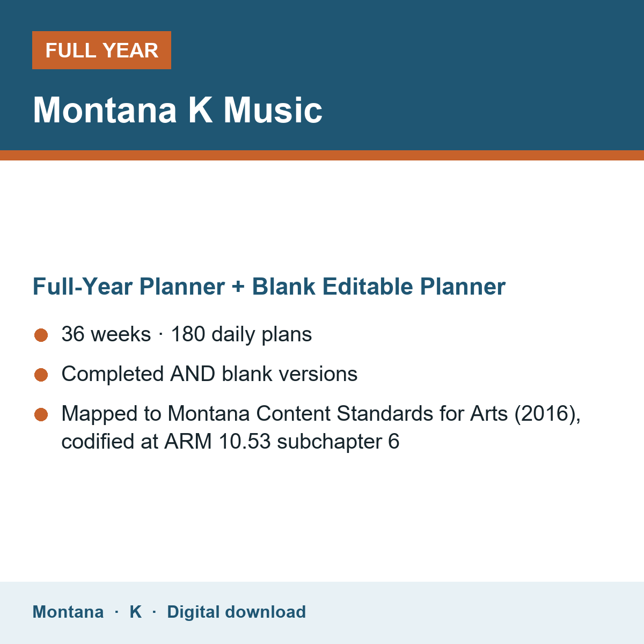
Task: Click the dot separator between Montana and K
Action: coord(116,612)
